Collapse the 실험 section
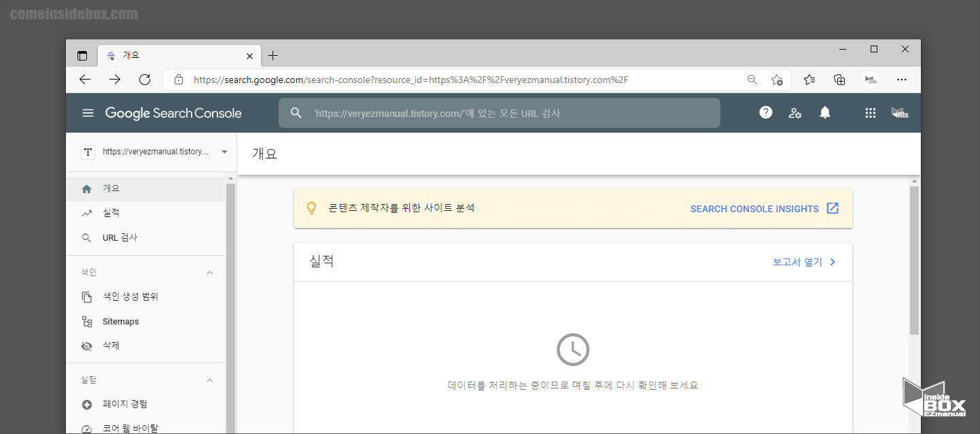 click(x=209, y=380)
